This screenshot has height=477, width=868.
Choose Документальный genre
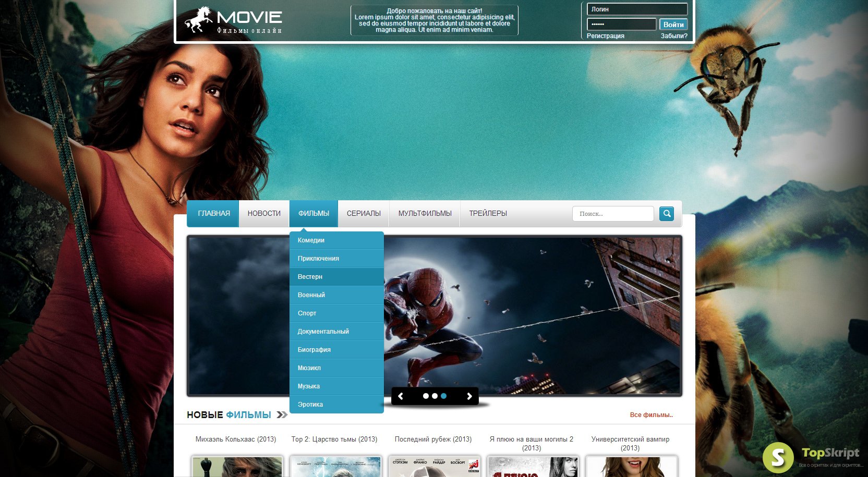(x=336, y=332)
